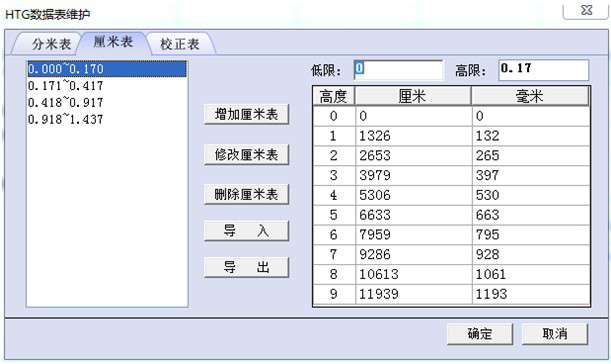
Task: Select the 厘米 cell 2653
Action: [413, 156]
